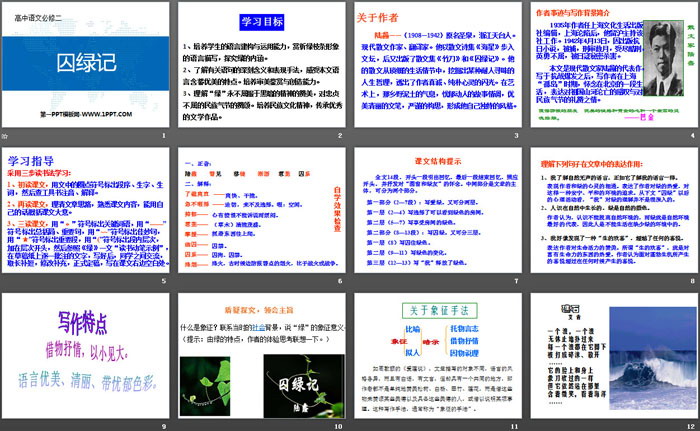Click 课文结构提示 heading on slide 7
The width and height of the screenshot is (700, 431).
pyautogui.click(x=438, y=161)
